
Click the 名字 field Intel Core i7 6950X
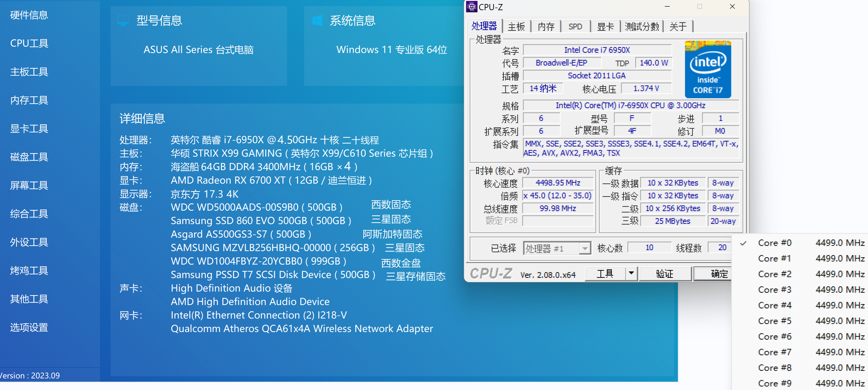coord(597,50)
